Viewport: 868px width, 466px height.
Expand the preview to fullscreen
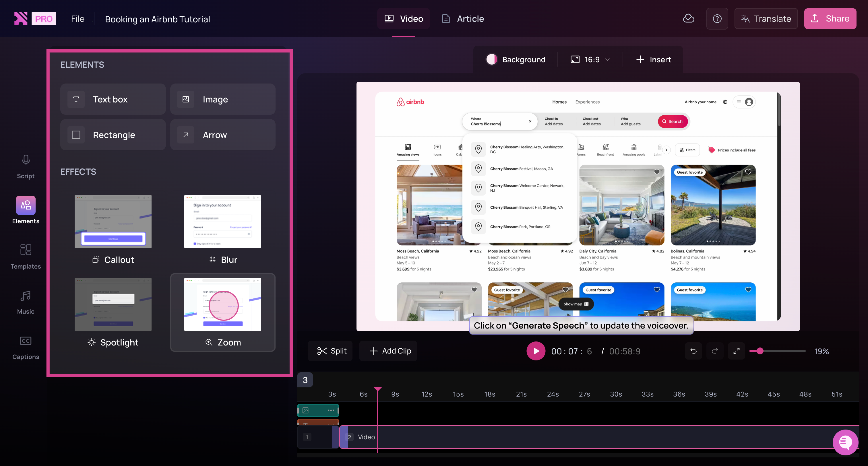[736, 351]
